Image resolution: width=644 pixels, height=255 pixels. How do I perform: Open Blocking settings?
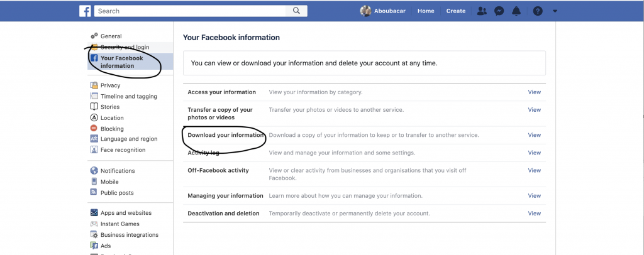click(112, 129)
